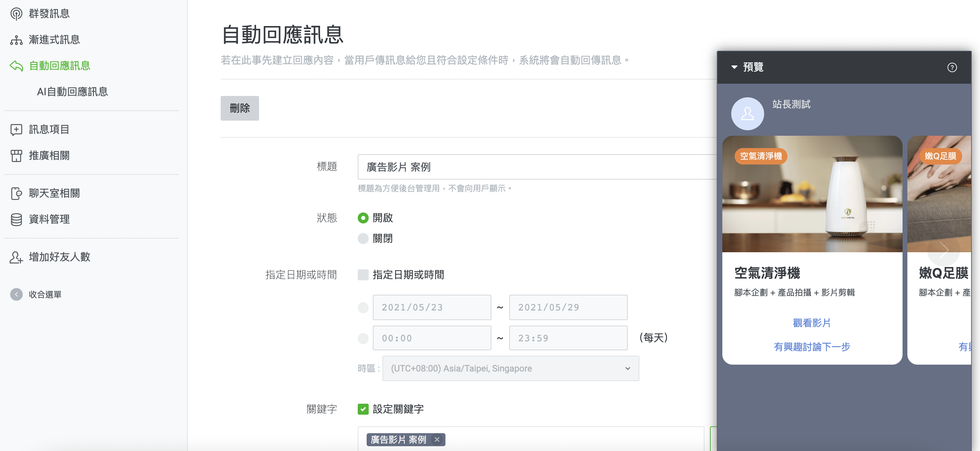Open preview panel help question icon

point(952,68)
